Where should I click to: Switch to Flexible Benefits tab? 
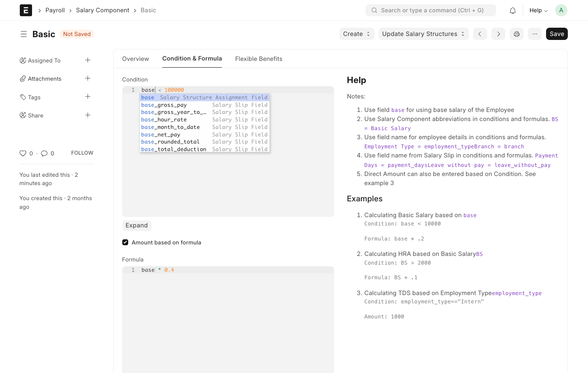[x=258, y=59]
